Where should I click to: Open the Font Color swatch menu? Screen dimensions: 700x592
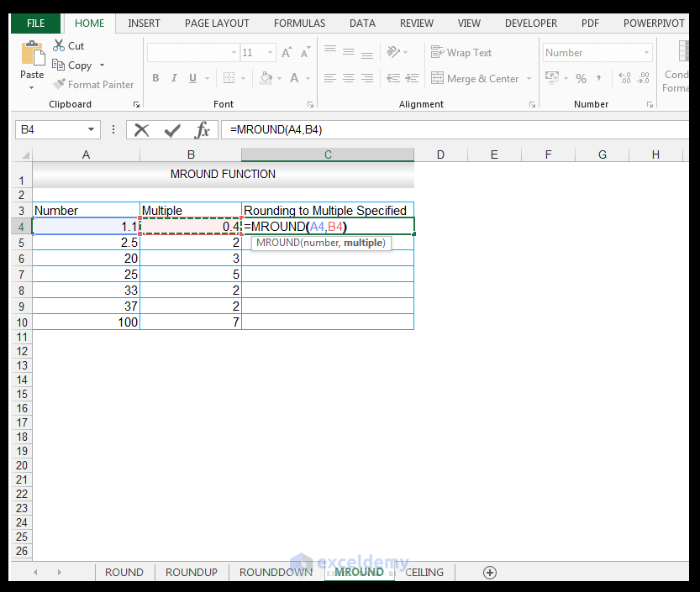[307, 77]
